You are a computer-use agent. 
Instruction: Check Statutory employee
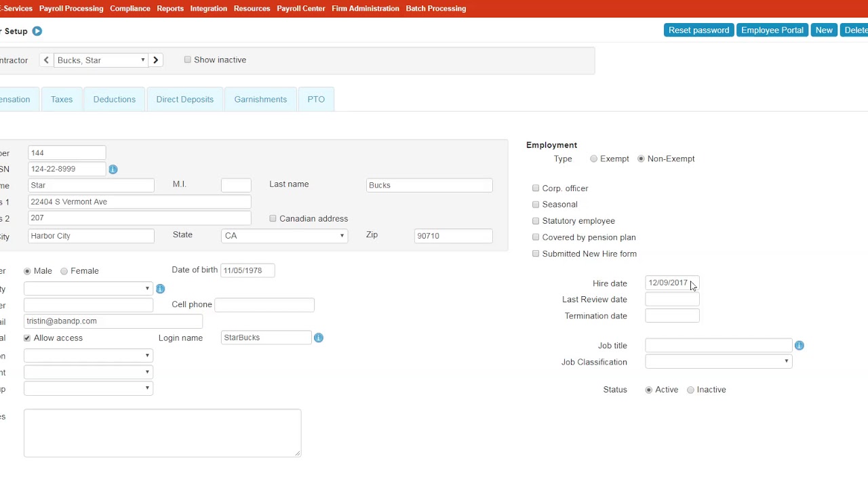click(x=536, y=220)
